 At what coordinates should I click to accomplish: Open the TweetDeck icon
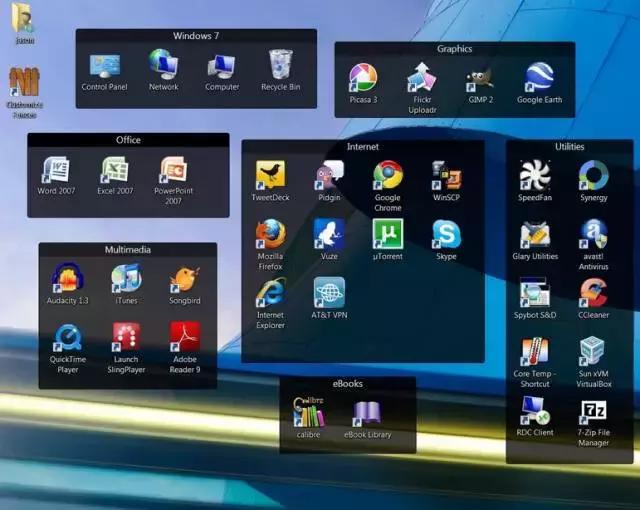270,176
